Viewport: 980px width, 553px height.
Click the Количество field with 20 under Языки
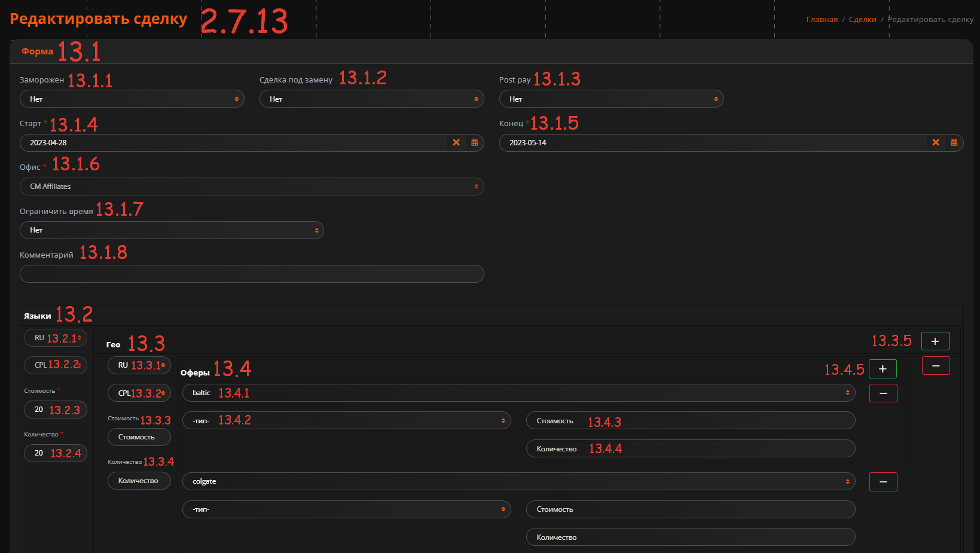click(56, 453)
